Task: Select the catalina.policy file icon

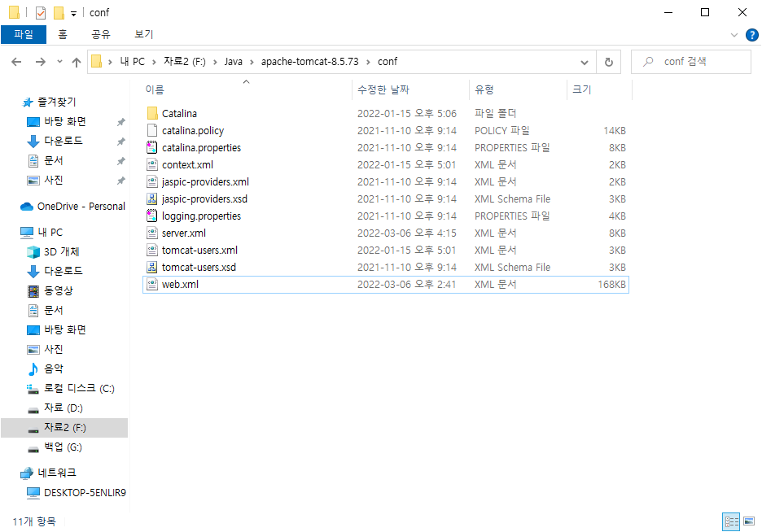Action: click(152, 130)
